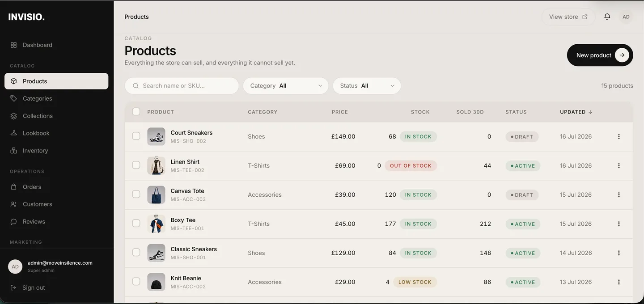644x304 pixels.
Task: Open the Category filter dropdown
Action: pyautogui.click(x=286, y=86)
